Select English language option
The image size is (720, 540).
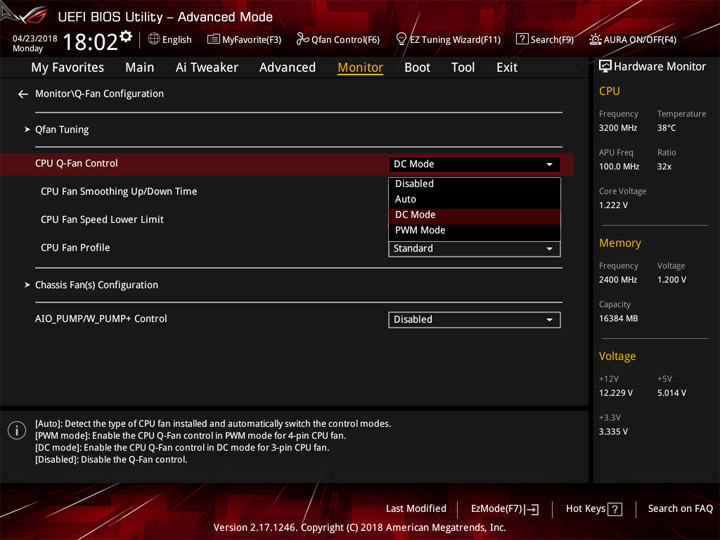177,40
